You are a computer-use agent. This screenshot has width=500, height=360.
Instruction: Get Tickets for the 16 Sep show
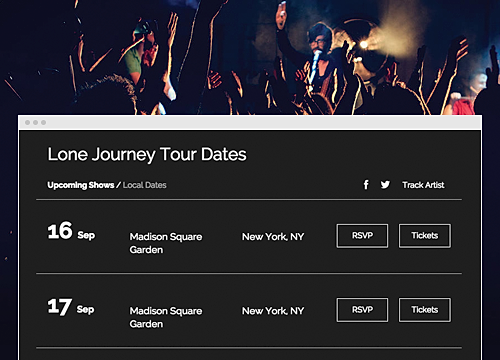pos(425,236)
